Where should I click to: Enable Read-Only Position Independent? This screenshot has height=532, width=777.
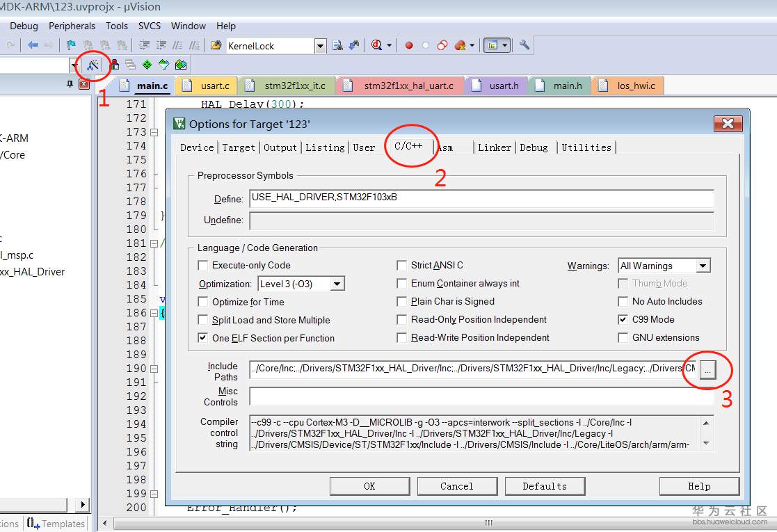click(402, 319)
